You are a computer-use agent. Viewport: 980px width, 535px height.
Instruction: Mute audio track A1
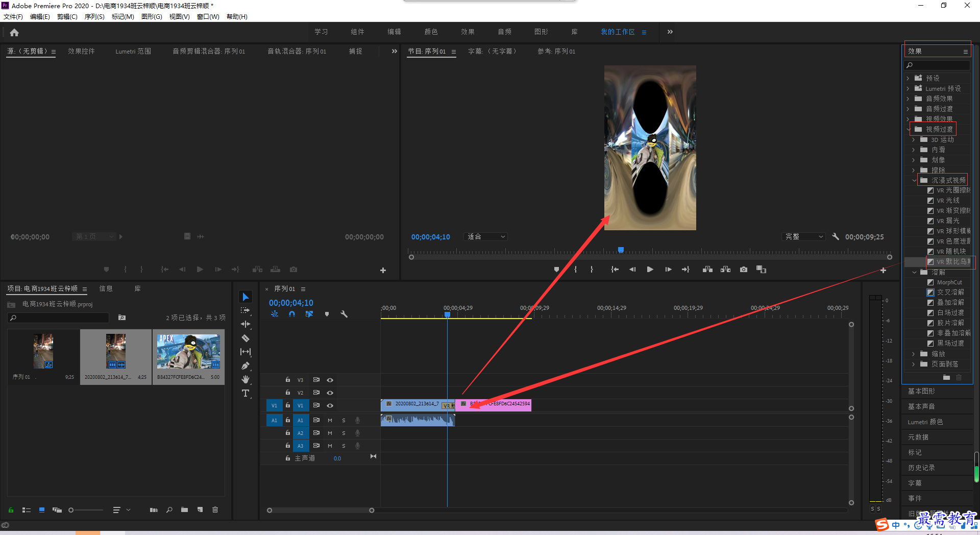pyautogui.click(x=330, y=420)
